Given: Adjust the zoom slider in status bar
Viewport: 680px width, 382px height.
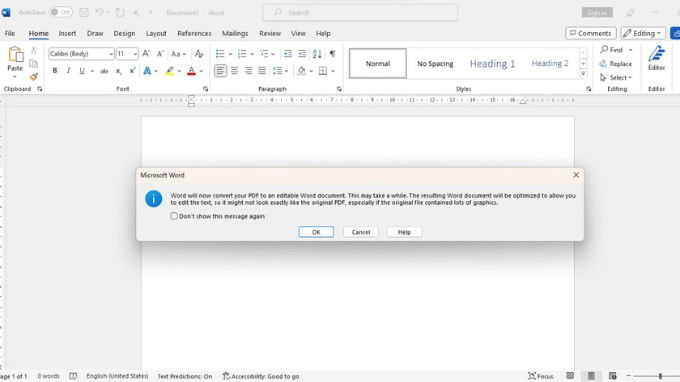Looking at the screenshot, I should pos(660,376).
